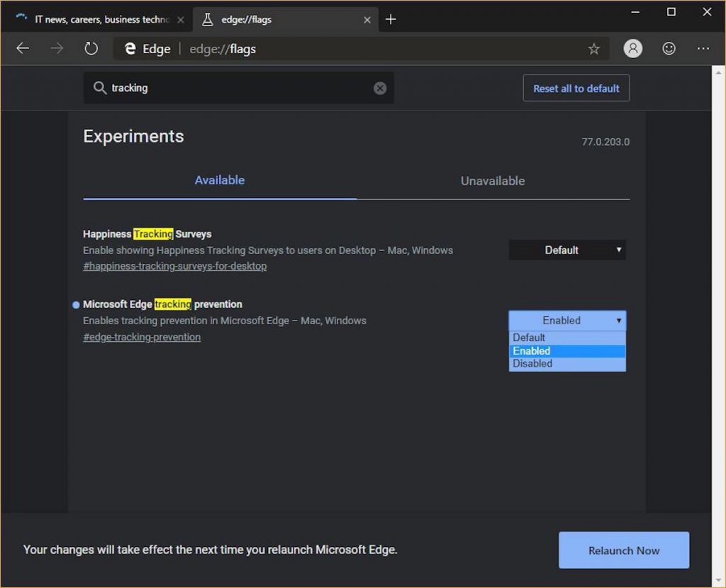Switch to the Unavailable tab
Image resolution: width=726 pixels, height=588 pixels.
click(493, 181)
